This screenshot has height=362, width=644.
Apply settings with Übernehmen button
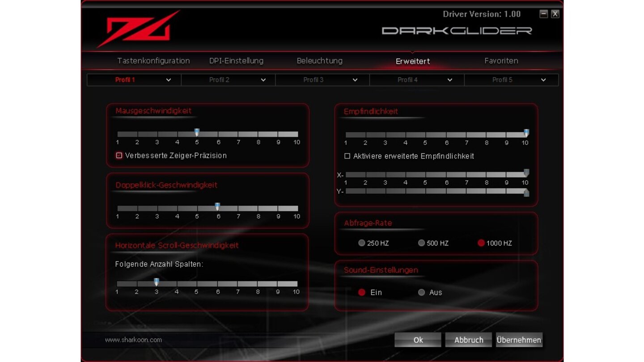click(x=519, y=340)
